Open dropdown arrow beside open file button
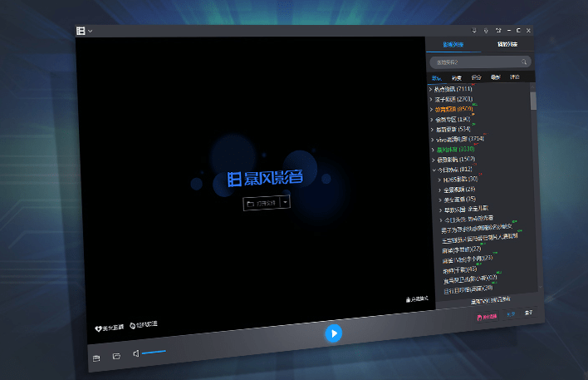The height and width of the screenshot is (380, 588). 285,202
